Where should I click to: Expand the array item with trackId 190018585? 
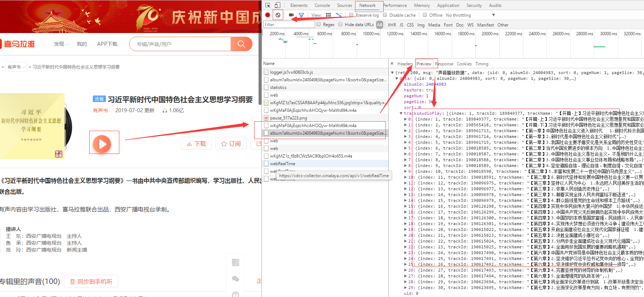[405, 148]
